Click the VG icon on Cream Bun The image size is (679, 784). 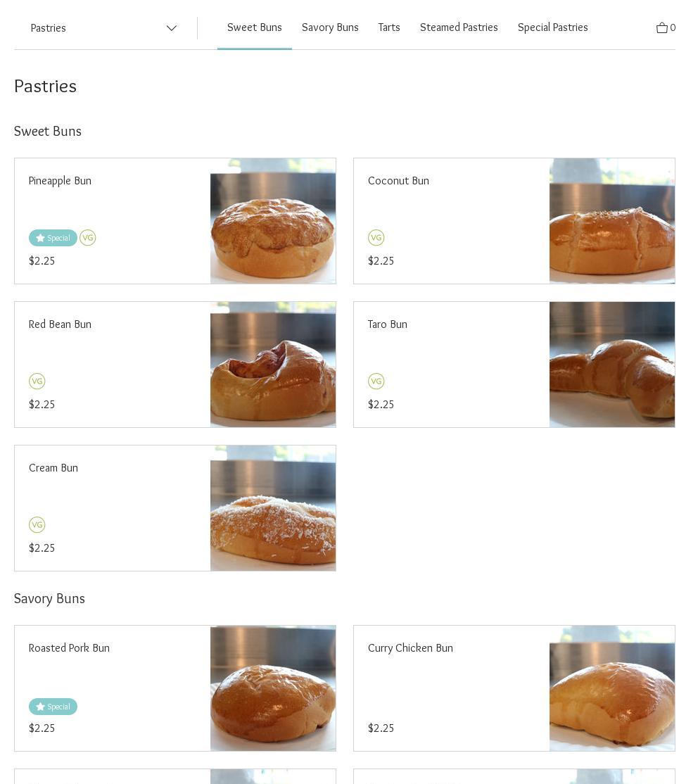(x=37, y=525)
